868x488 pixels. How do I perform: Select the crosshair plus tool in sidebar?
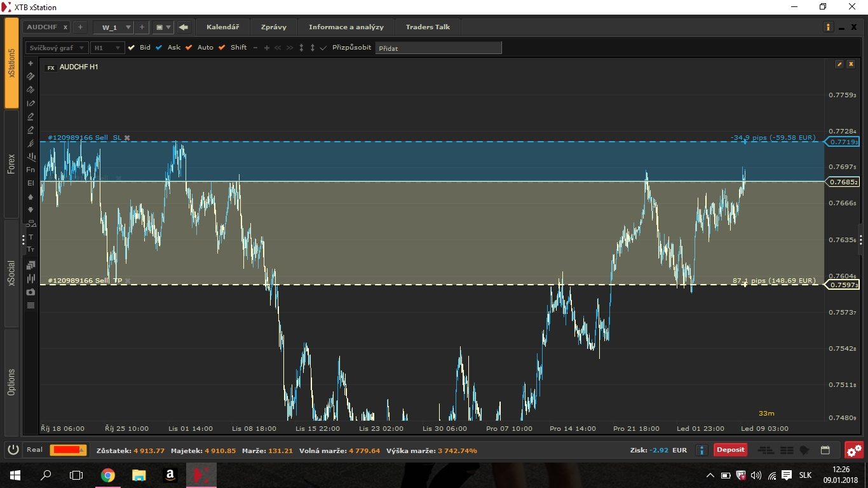point(31,64)
